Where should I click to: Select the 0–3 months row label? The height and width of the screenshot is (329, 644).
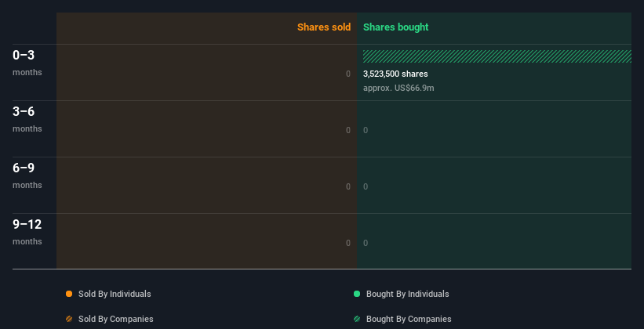click(27, 63)
